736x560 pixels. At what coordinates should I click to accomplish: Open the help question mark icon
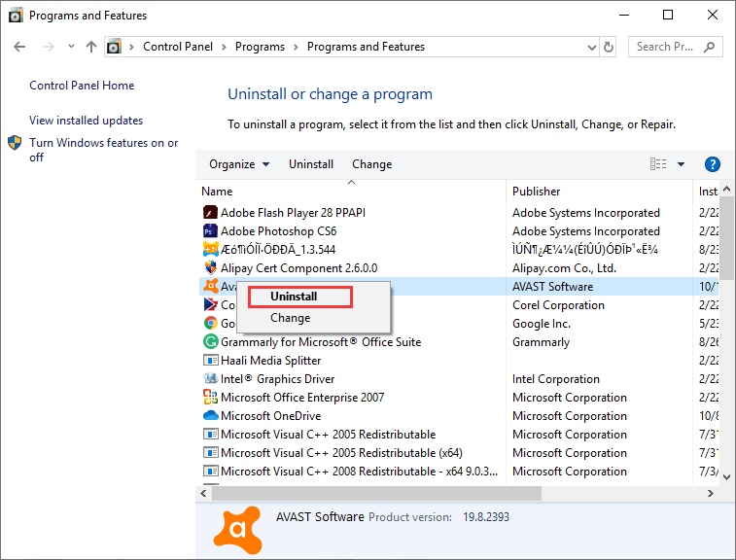click(712, 164)
